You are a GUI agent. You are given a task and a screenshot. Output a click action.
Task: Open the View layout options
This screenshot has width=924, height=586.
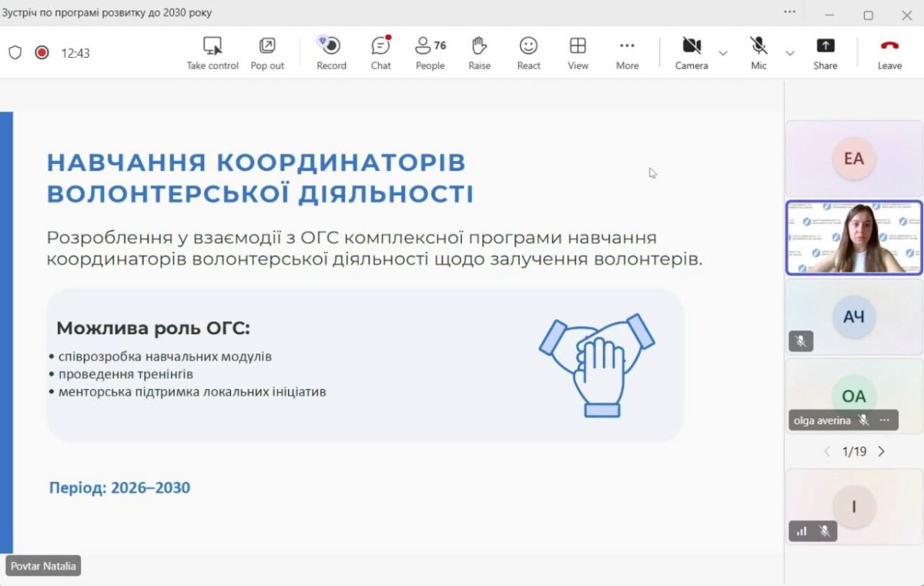click(x=577, y=53)
